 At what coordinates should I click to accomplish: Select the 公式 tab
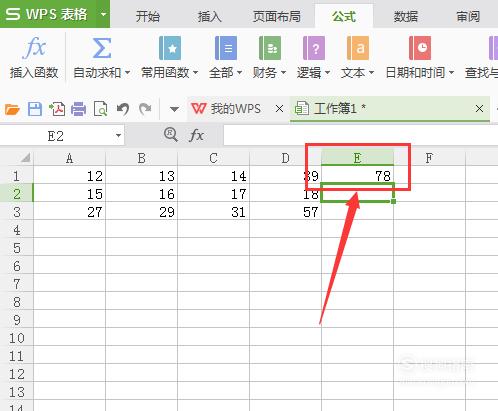(344, 16)
